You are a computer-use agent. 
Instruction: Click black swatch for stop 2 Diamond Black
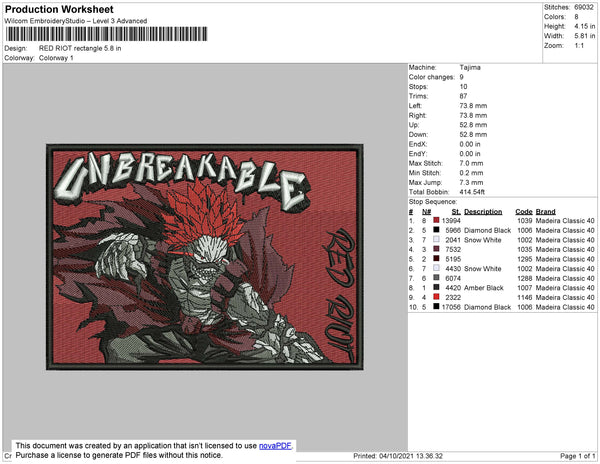coord(436,230)
